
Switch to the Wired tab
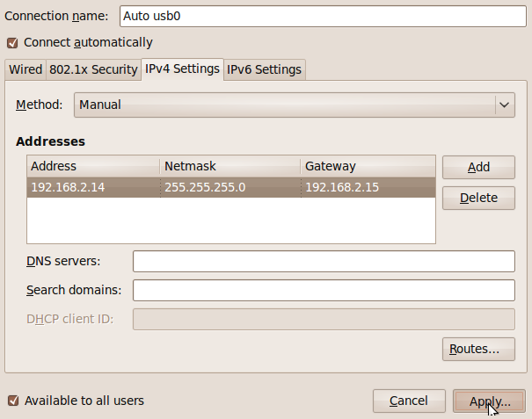(25, 69)
